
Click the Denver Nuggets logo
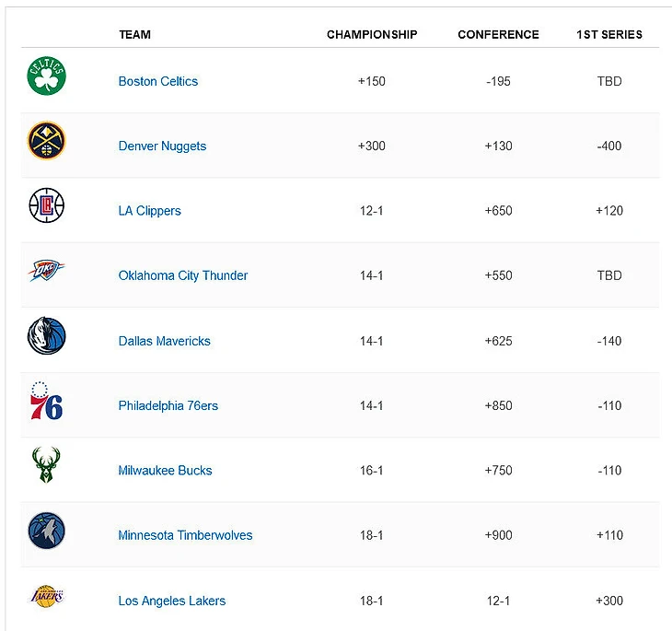[x=46, y=142]
